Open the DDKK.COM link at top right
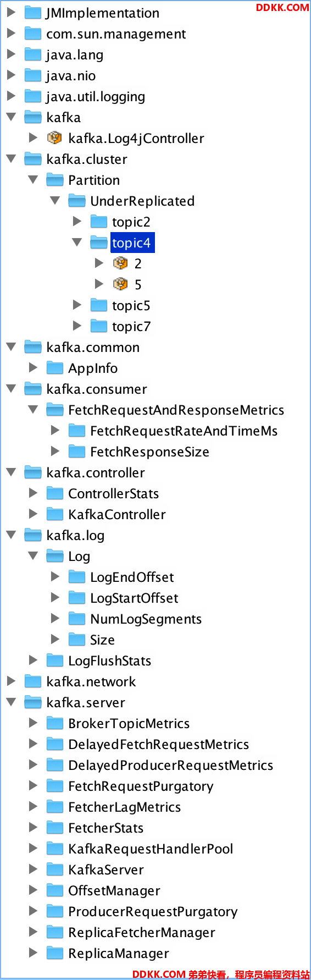The width and height of the screenshot is (311, 980). 282,7
